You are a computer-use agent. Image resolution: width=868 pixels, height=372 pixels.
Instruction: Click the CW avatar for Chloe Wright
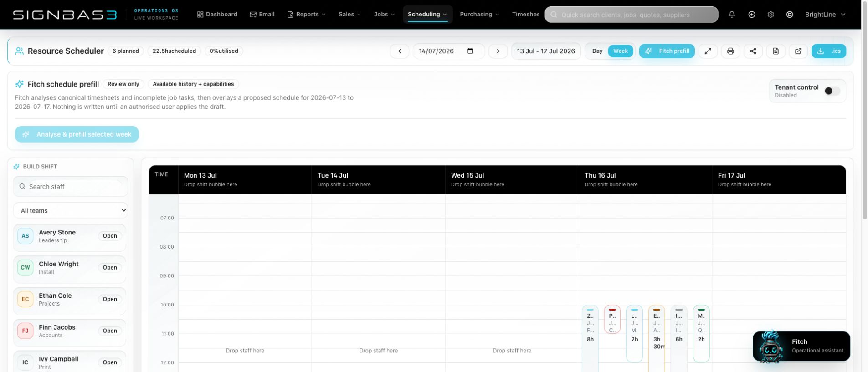coord(25,268)
